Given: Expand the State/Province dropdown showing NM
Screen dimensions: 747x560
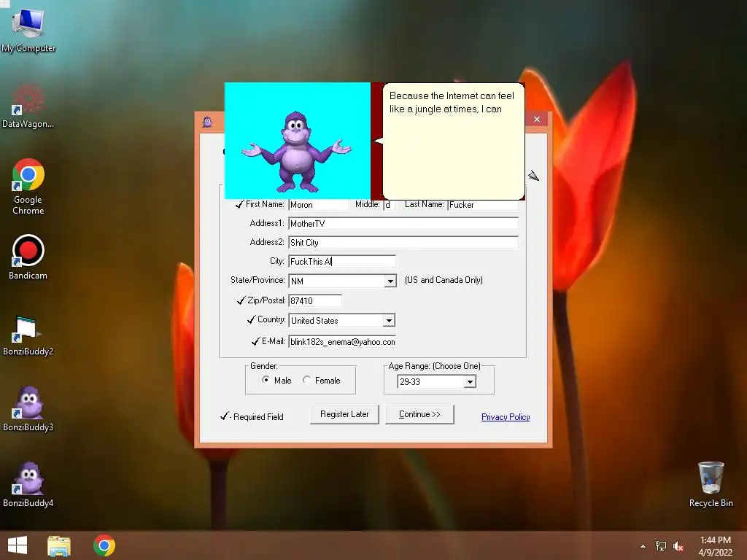Looking at the screenshot, I should 390,281.
